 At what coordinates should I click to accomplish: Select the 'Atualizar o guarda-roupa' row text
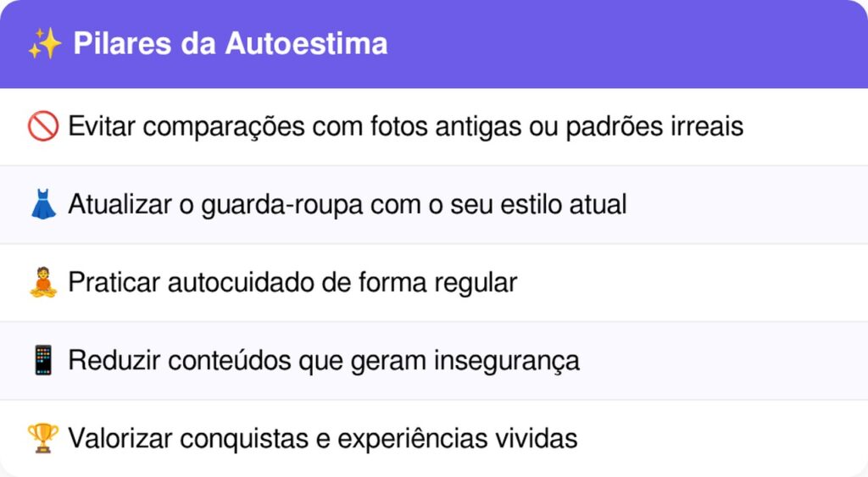(x=347, y=205)
